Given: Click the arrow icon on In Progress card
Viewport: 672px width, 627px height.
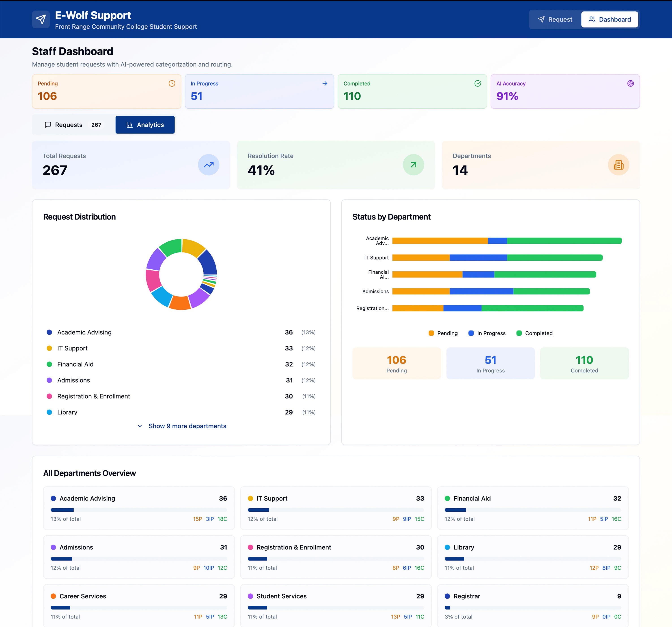Looking at the screenshot, I should [x=325, y=84].
